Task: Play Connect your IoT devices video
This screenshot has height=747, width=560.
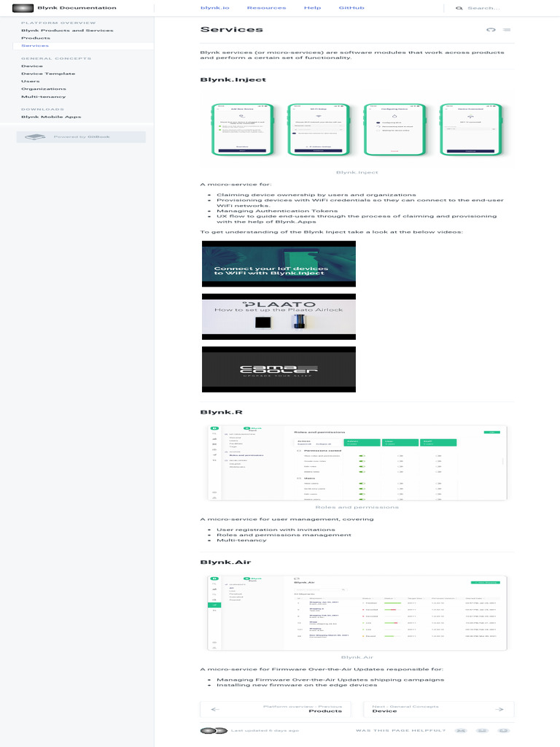Action: tap(279, 264)
